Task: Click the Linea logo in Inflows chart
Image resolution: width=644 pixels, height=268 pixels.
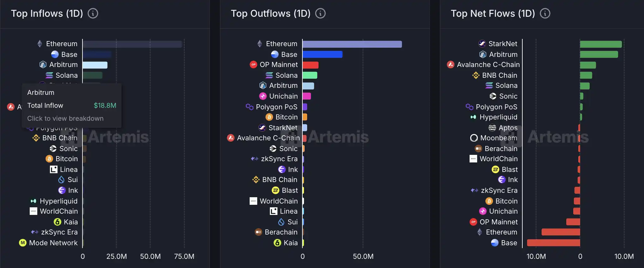Action: coord(54,169)
